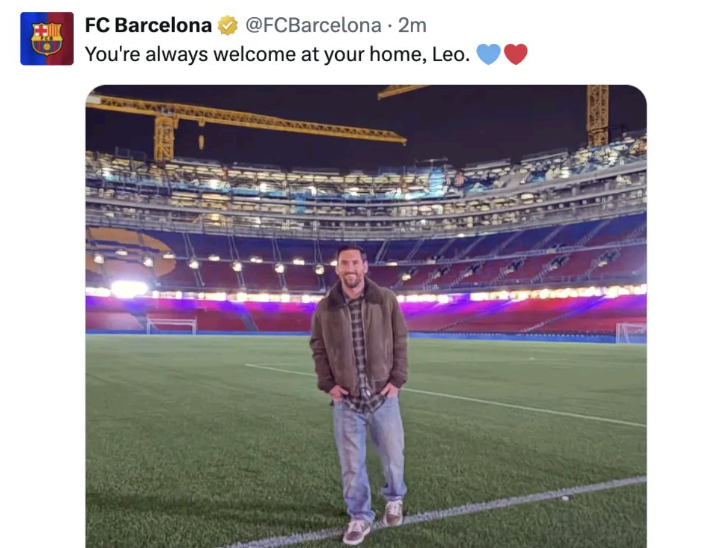The height and width of the screenshot is (548, 713).
Task: Click the blue heart emoji
Action: [488, 54]
